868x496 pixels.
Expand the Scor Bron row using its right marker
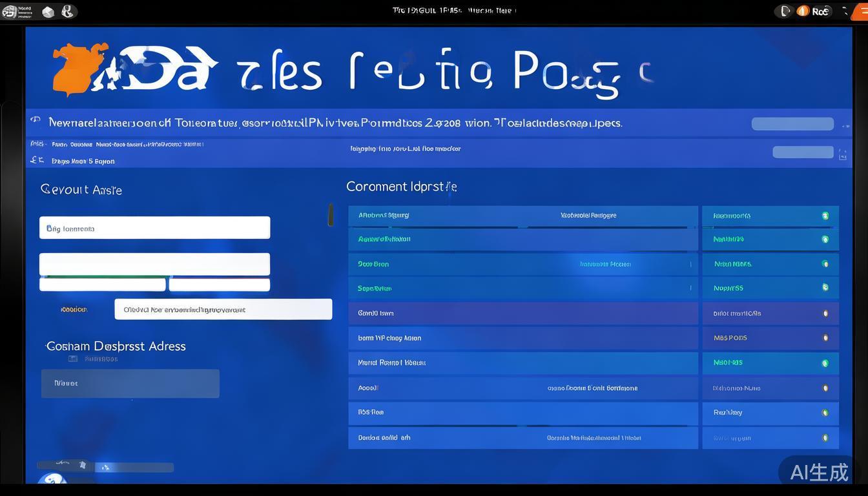[690, 263]
